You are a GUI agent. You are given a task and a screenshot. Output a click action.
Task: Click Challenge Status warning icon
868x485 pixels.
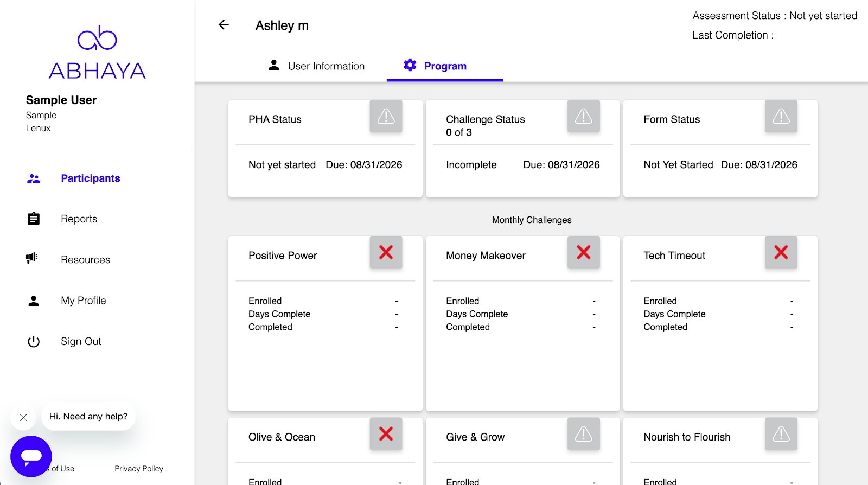click(584, 116)
